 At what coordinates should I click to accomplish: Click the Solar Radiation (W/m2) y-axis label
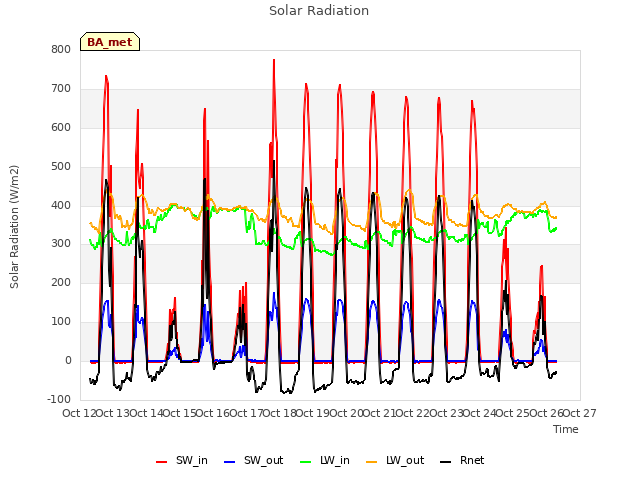(14, 227)
